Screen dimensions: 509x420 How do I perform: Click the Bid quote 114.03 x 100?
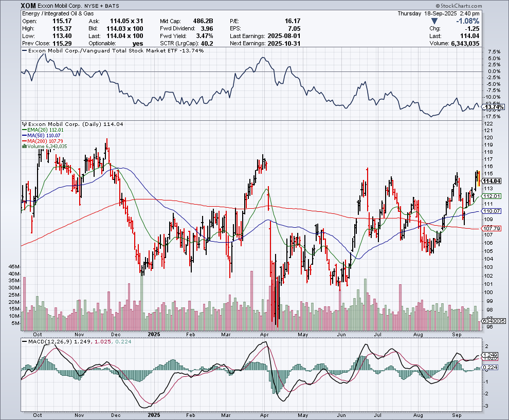(124, 29)
